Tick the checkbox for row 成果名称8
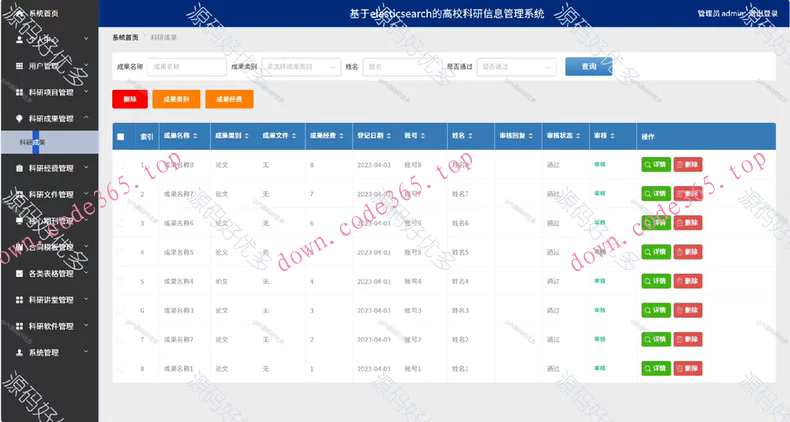This screenshot has width=790, height=422. [x=120, y=165]
